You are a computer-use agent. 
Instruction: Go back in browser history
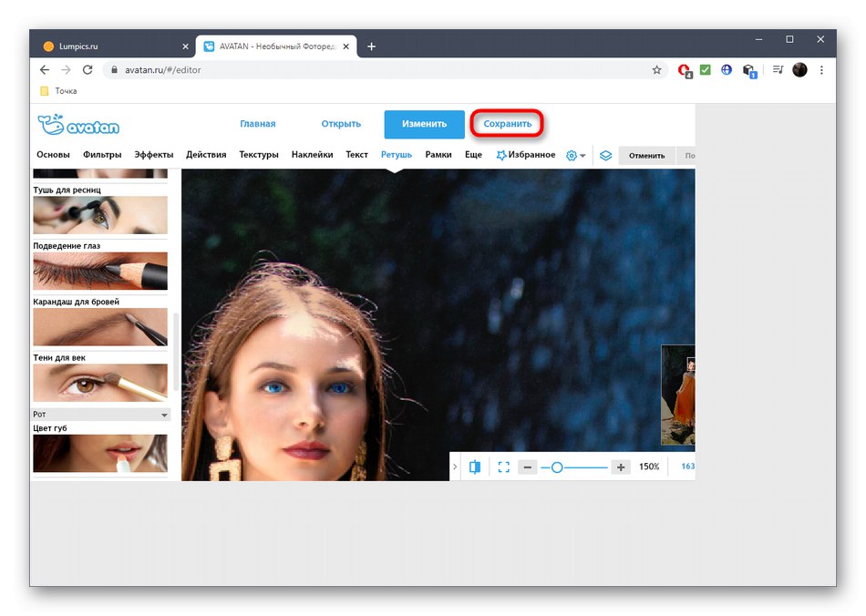45,70
